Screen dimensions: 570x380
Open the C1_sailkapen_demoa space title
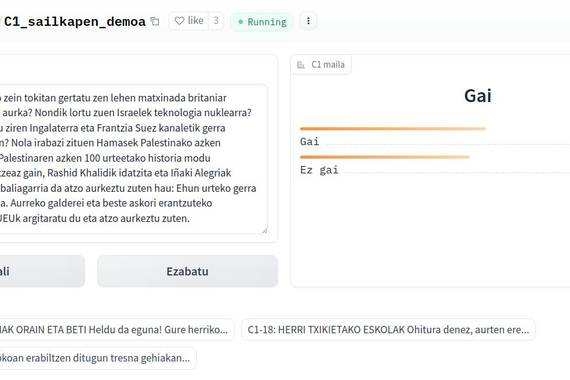(75, 21)
